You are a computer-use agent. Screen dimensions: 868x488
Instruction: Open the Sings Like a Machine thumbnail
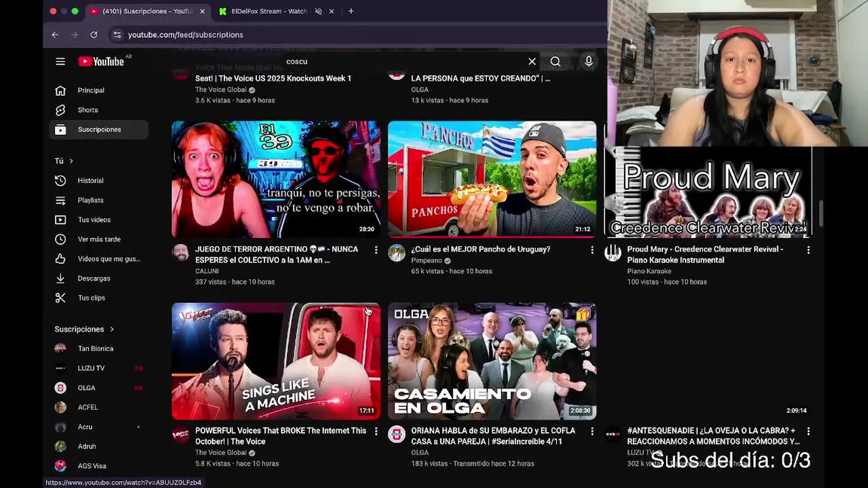pos(276,361)
